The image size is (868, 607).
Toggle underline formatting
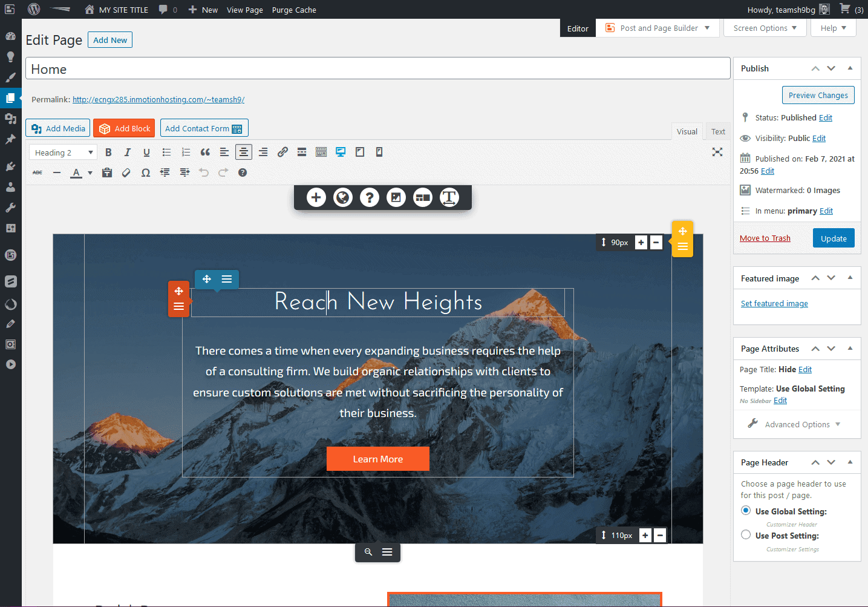pos(146,153)
